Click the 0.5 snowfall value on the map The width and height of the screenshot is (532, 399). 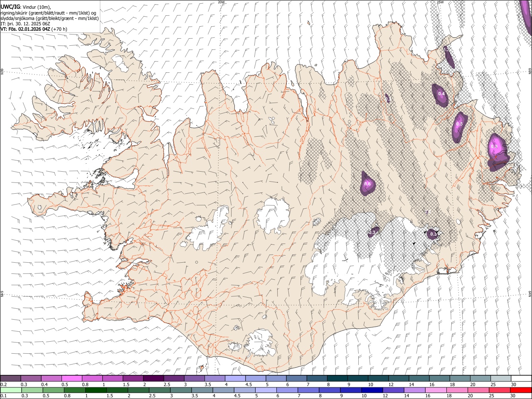459,124
